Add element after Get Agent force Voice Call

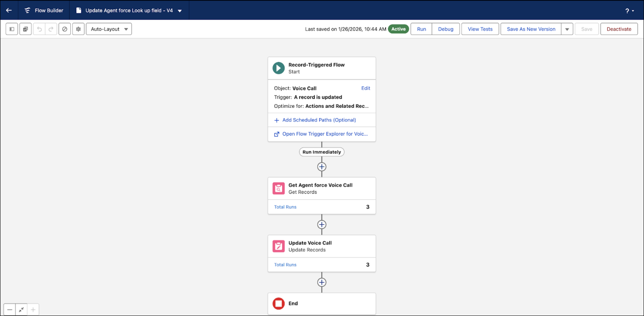click(322, 225)
